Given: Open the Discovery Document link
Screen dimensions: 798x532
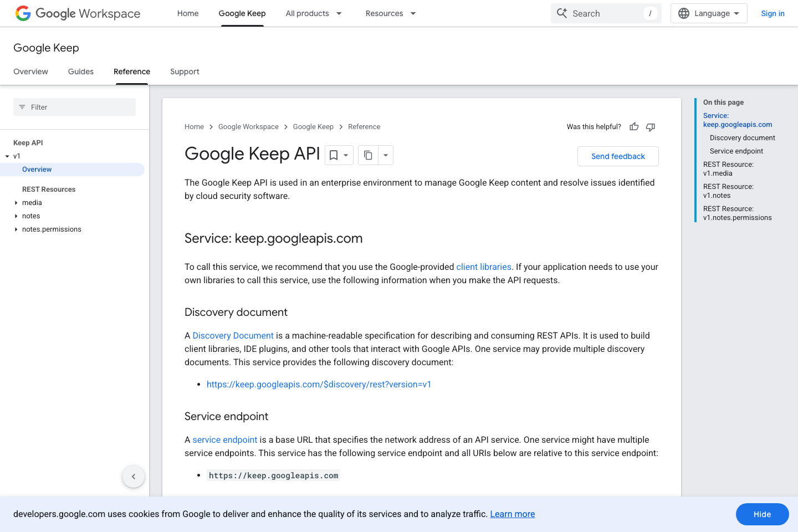Looking at the screenshot, I should click(233, 335).
